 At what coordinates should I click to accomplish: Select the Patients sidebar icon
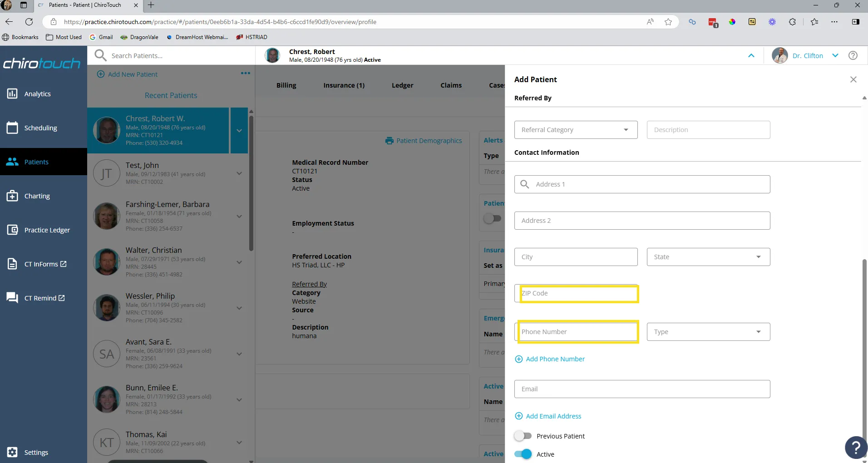click(12, 162)
